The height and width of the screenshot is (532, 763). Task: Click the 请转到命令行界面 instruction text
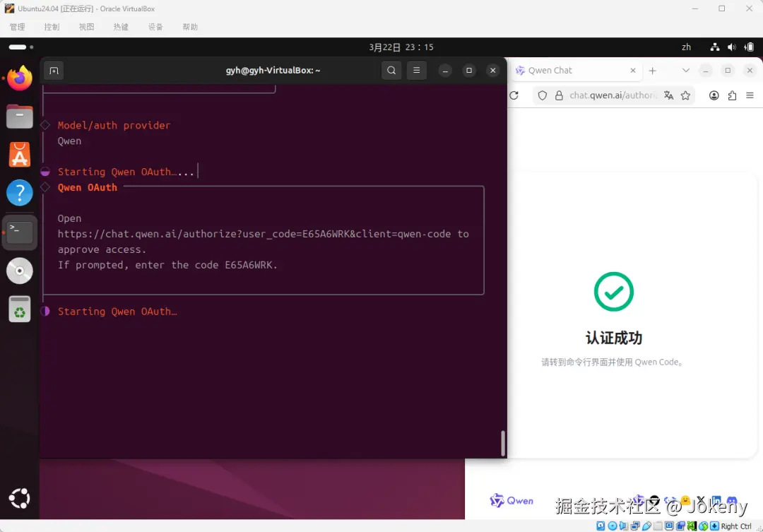click(x=612, y=362)
